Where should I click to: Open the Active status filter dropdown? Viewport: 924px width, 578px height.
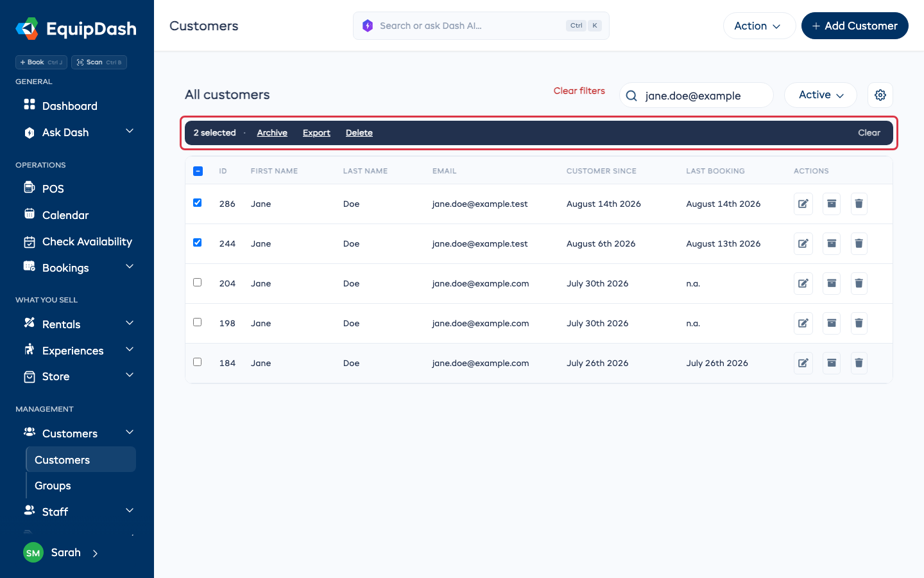(821, 95)
